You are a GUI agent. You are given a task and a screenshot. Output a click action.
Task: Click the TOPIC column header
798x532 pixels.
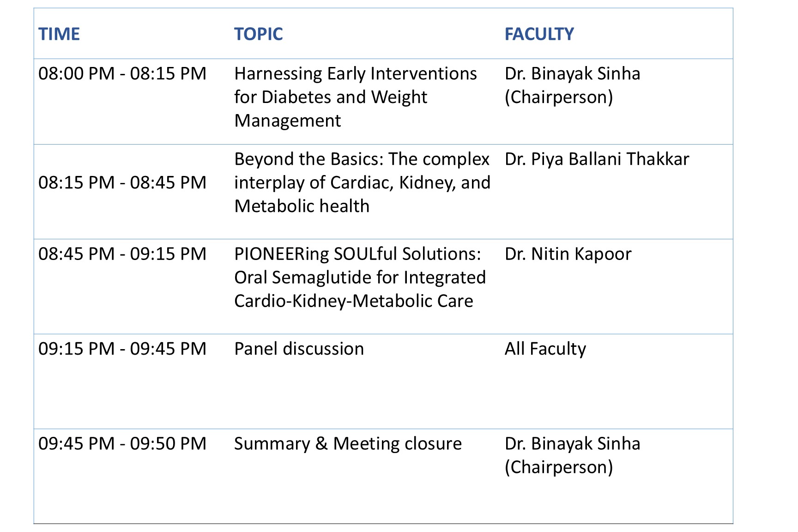pyautogui.click(x=258, y=34)
